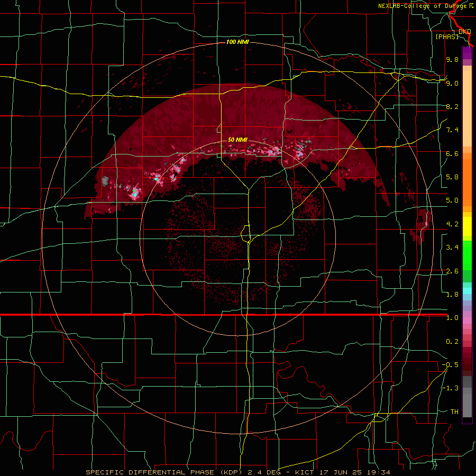Click the 4.2 value on the color scale

452,224
